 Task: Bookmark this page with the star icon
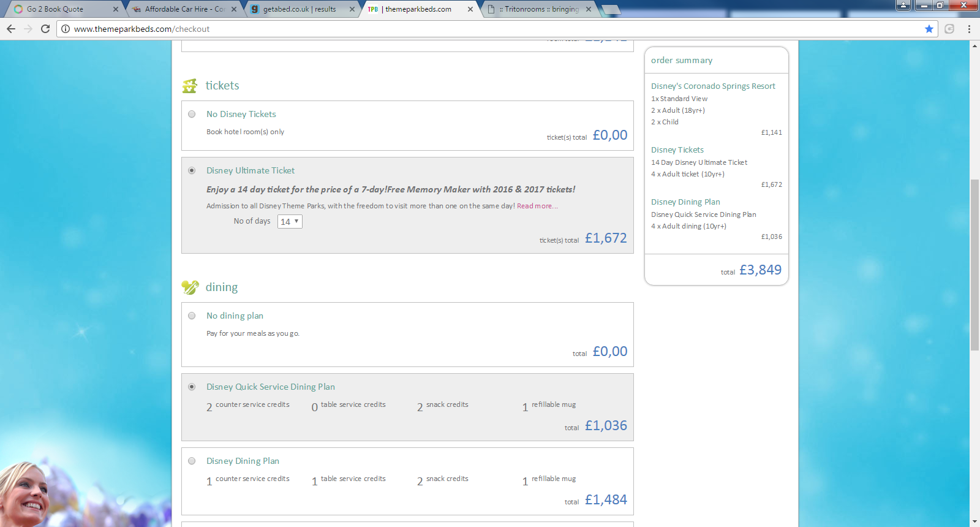click(x=929, y=29)
